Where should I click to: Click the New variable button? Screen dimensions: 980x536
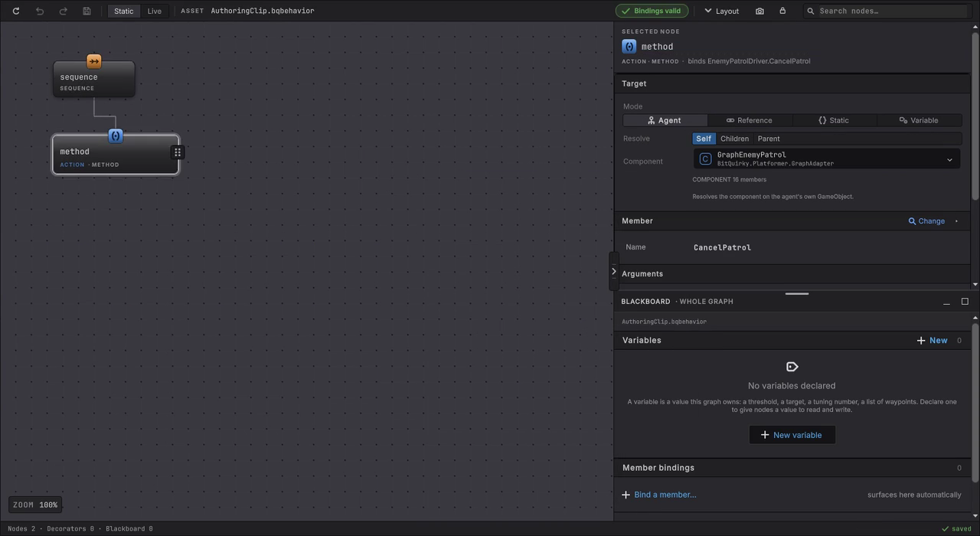[x=792, y=435]
